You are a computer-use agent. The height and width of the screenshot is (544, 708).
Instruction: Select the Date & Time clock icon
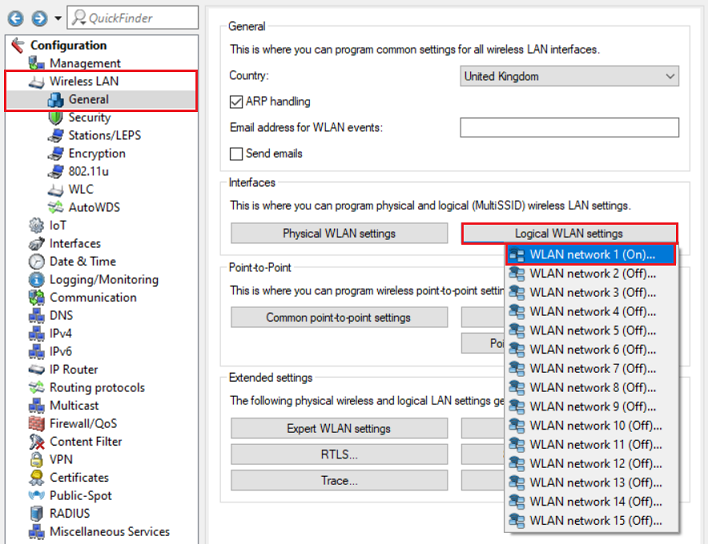36,262
